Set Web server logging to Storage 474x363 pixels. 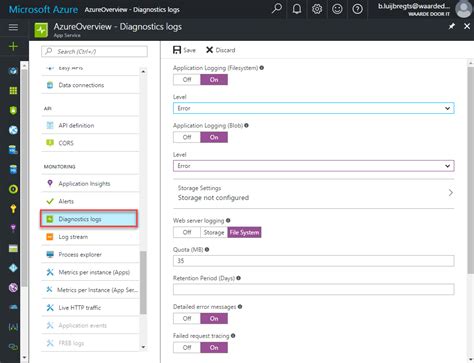pyautogui.click(x=214, y=232)
